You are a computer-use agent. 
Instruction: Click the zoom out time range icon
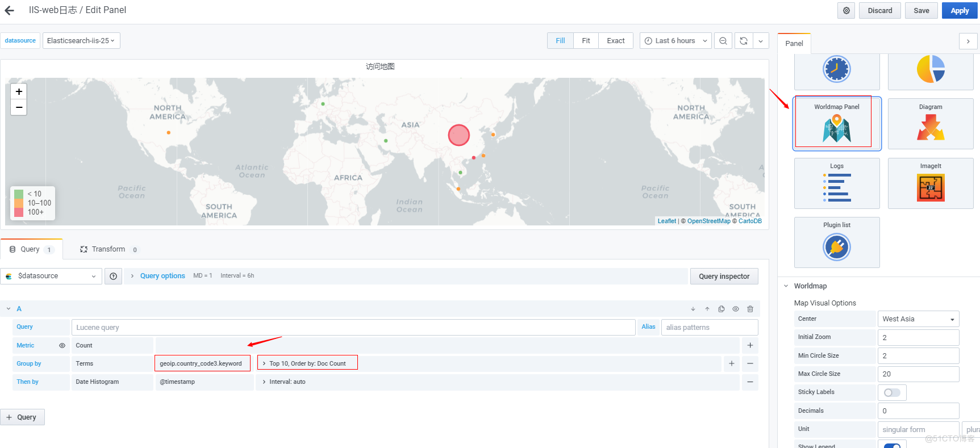click(723, 41)
